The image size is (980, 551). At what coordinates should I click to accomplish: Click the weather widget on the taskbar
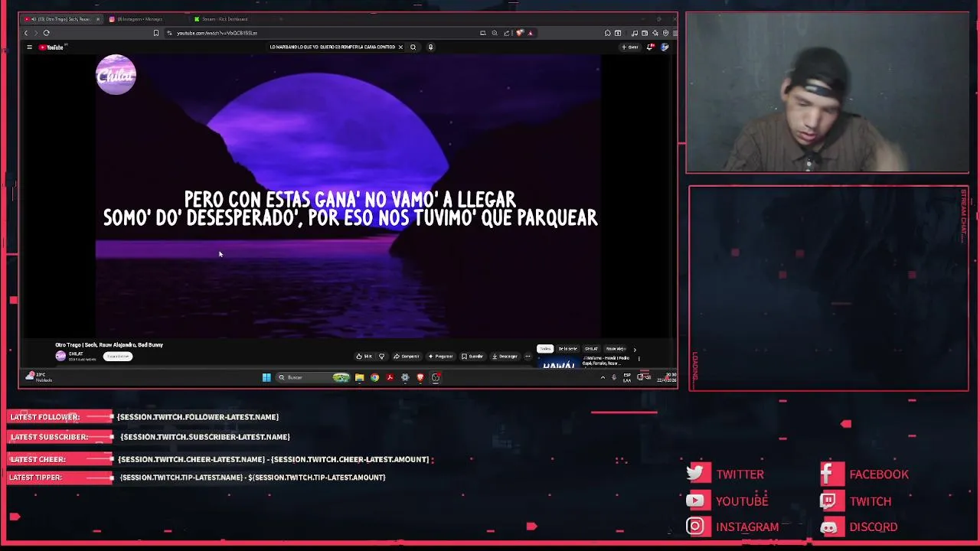click(x=38, y=377)
